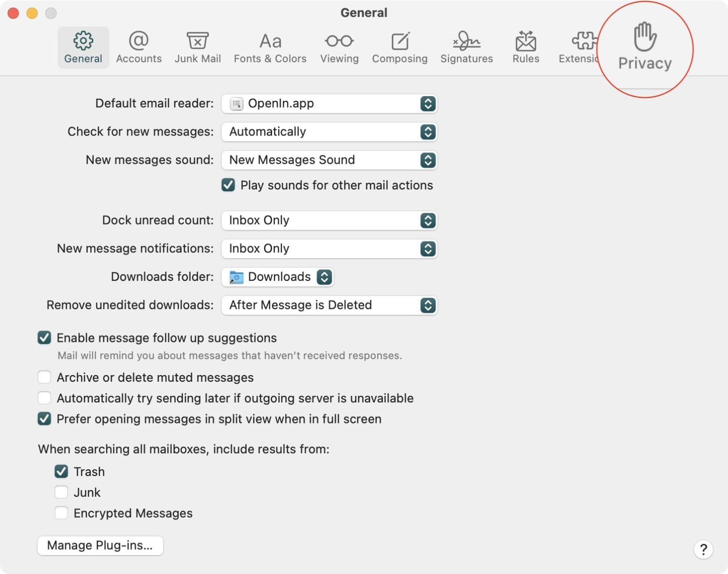Image resolution: width=728 pixels, height=574 pixels.
Task: Click the Fonts & Colors icon
Action: tap(269, 45)
